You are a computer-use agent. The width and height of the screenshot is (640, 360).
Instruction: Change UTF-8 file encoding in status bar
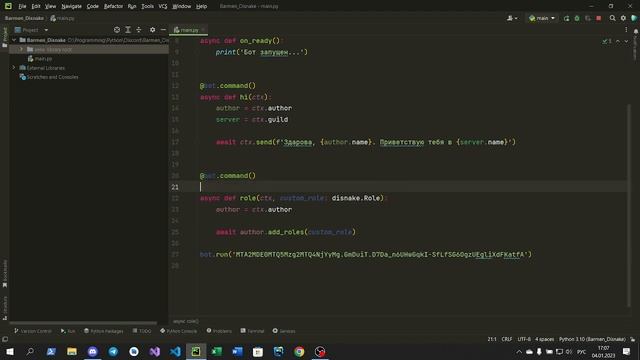click(524, 339)
